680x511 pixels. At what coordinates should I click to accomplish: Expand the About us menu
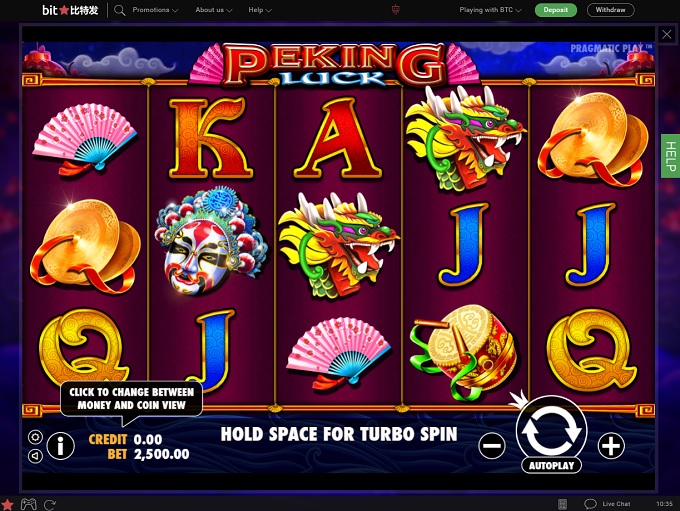(x=213, y=10)
